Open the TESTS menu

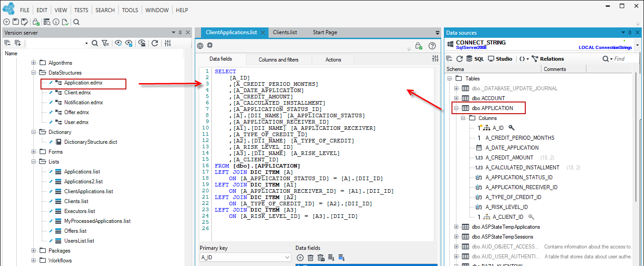[81, 10]
